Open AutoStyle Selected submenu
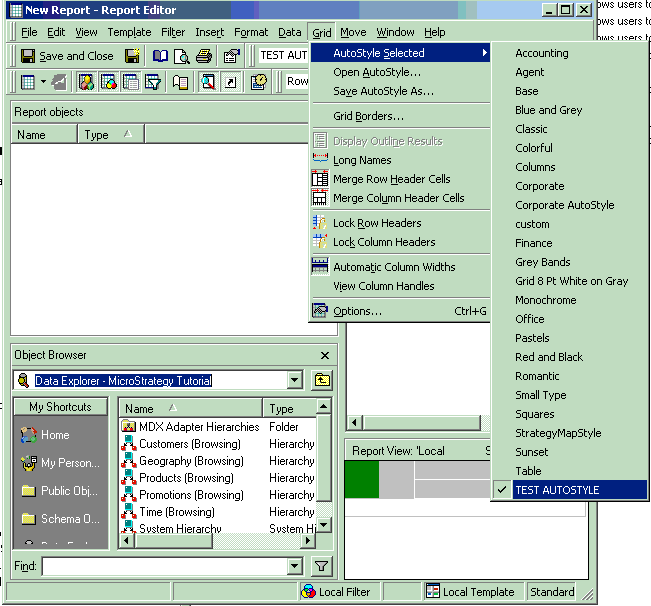 400,53
